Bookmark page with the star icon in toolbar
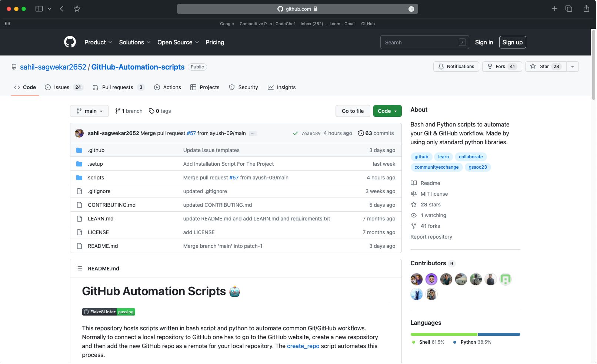This screenshot has height=364, width=597. coord(77,9)
